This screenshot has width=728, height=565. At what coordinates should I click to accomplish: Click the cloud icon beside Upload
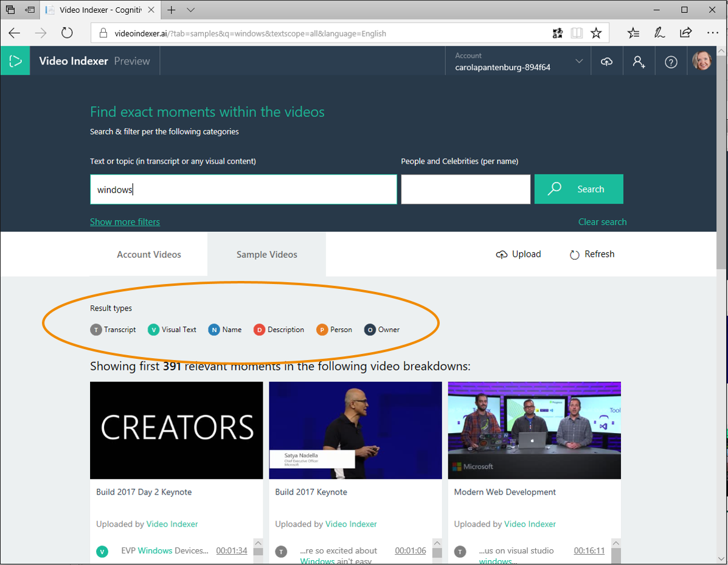pos(501,254)
